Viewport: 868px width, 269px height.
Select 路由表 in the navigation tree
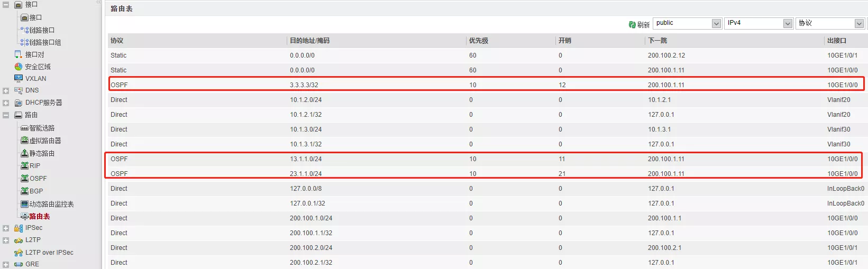[39, 216]
